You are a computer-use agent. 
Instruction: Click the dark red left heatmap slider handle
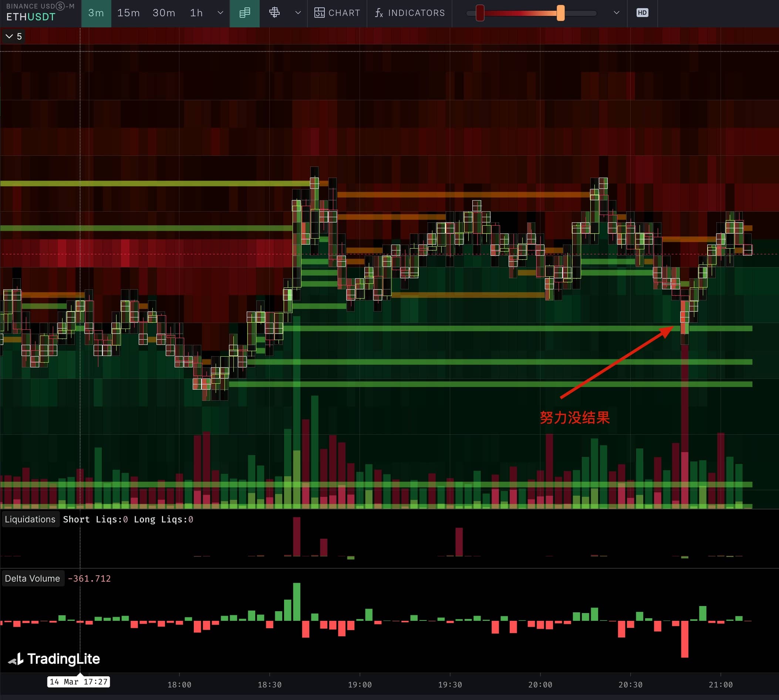pos(480,13)
